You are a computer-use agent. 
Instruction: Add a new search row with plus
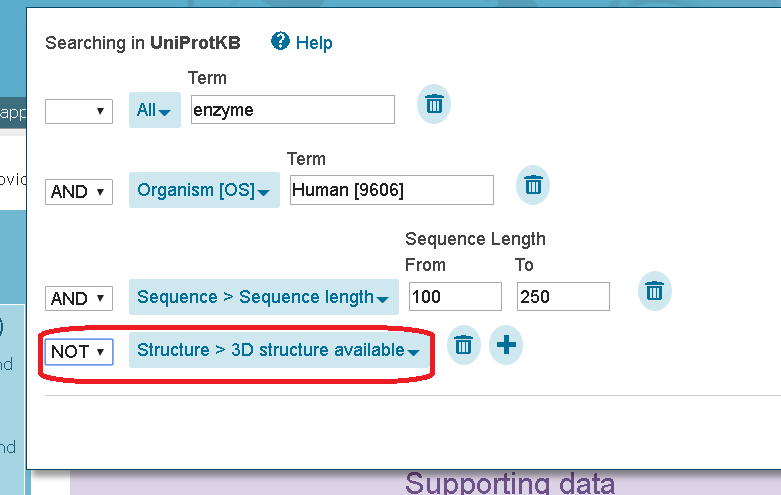506,345
